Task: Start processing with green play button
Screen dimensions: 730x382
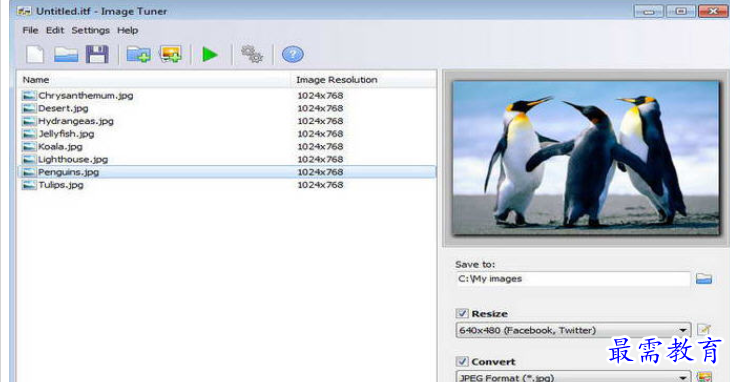Action: 210,54
